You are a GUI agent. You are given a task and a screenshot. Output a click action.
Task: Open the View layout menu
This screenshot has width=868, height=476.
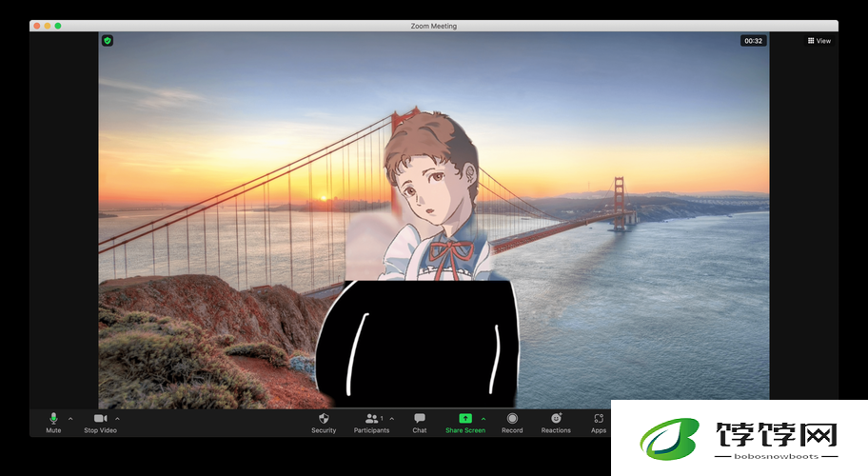pyautogui.click(x=819, y=40)
